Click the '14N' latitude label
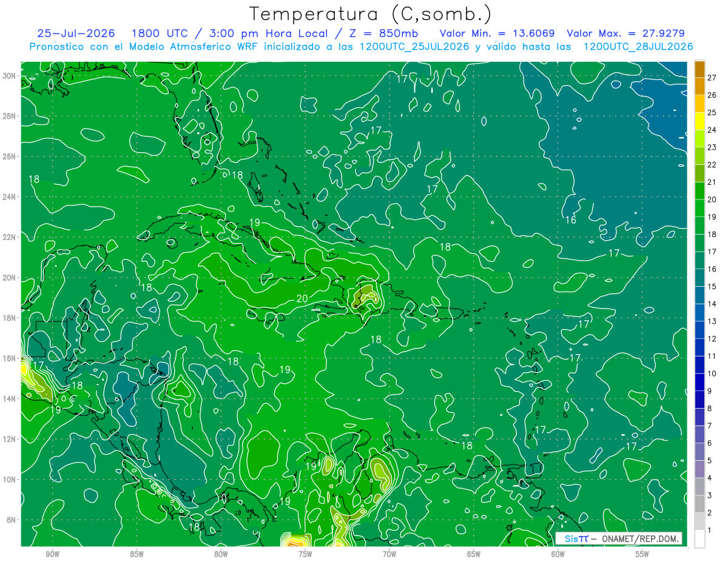 [x=10, y=398]
